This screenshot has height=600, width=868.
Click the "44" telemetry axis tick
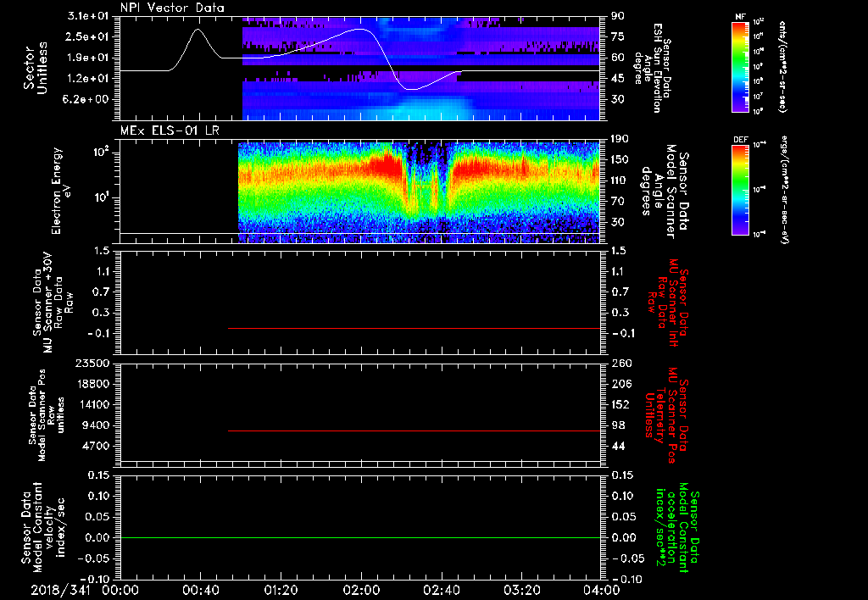tap(618, 446)
